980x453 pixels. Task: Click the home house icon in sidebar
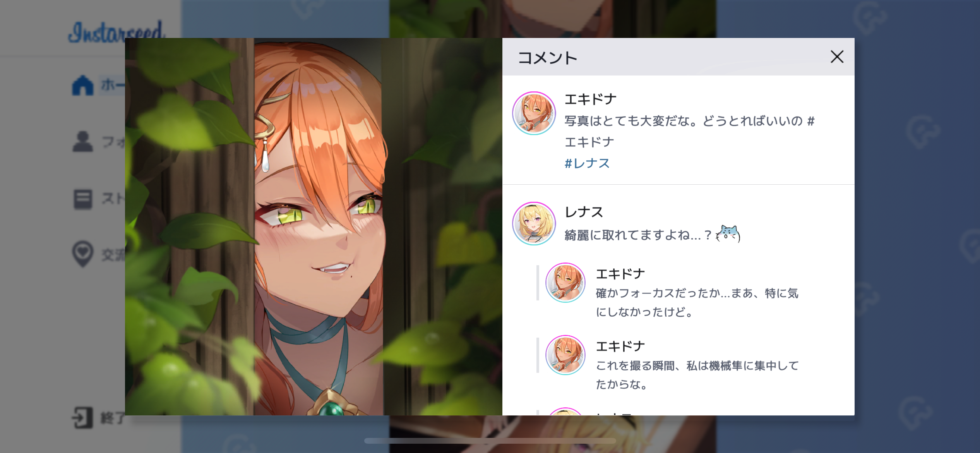click(x=82, y=85)
